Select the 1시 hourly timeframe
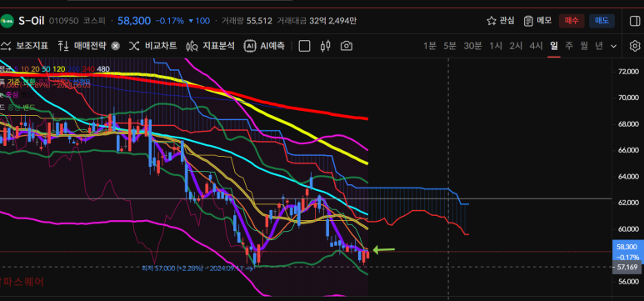 [x=496, y=46]
